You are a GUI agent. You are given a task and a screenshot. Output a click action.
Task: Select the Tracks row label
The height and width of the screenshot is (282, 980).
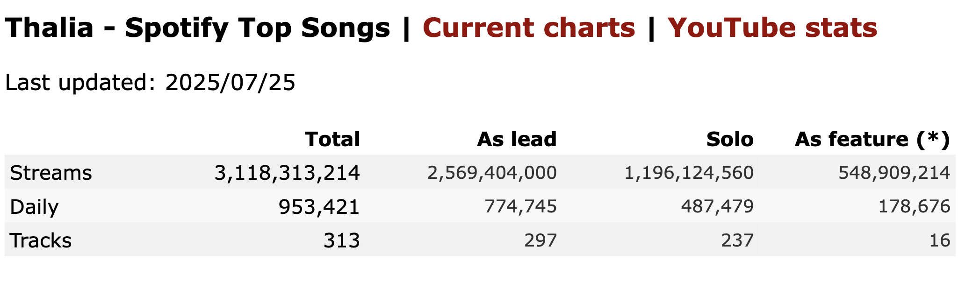[41, 240]
